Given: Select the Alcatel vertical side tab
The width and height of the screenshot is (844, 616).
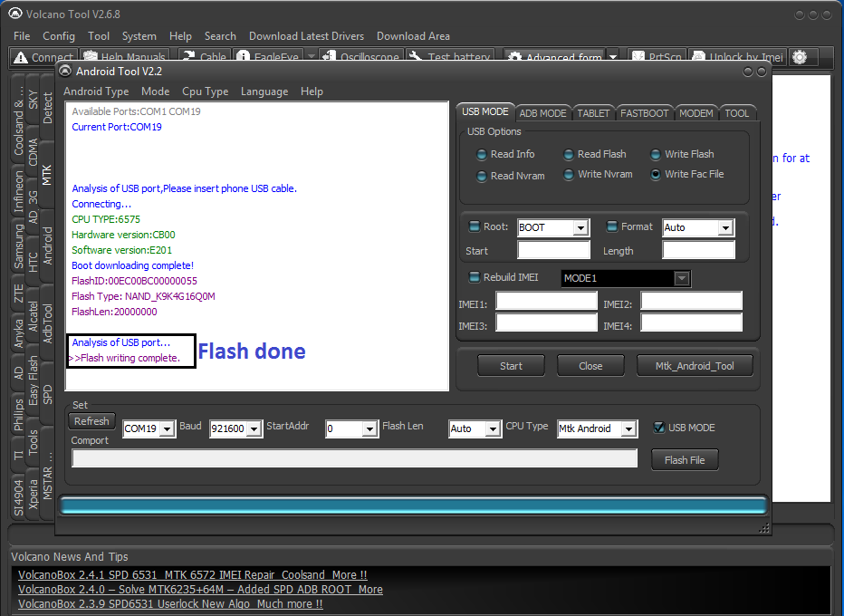Looking at the screenshot, I should [x=33, y=317].
